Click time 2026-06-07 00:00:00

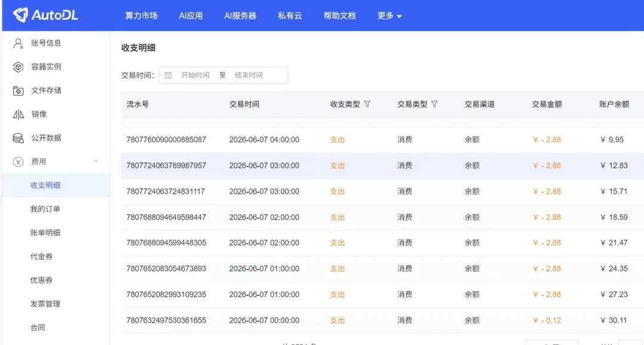(264, 321)
